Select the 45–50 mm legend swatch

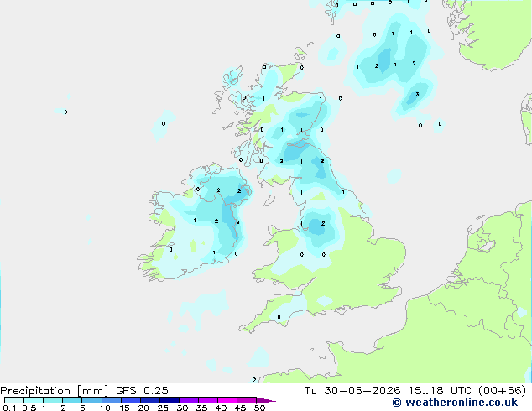pos(247,400)
